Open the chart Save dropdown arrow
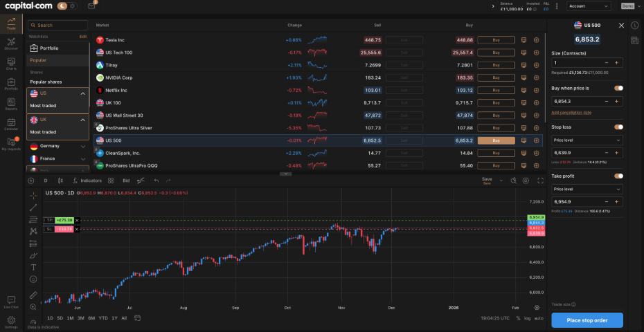Screen dimensions: 644x332 501,181
